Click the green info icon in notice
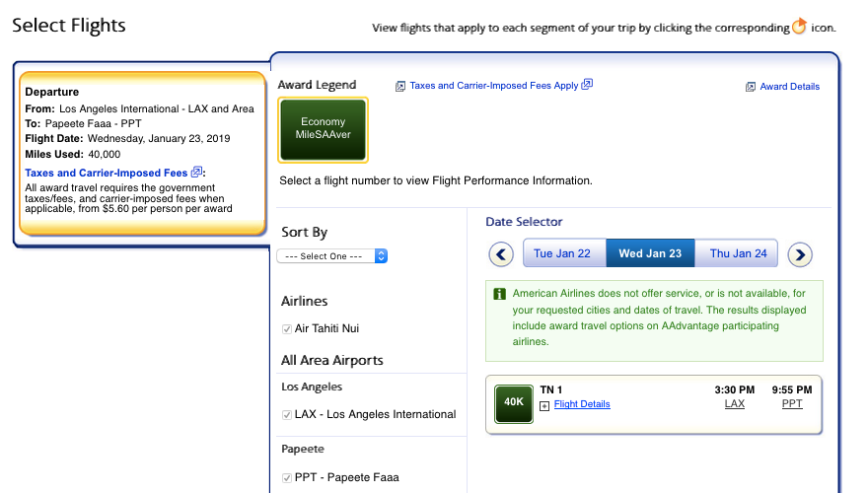The height and width of the screenshot is (493, 868). pos(499,294)
